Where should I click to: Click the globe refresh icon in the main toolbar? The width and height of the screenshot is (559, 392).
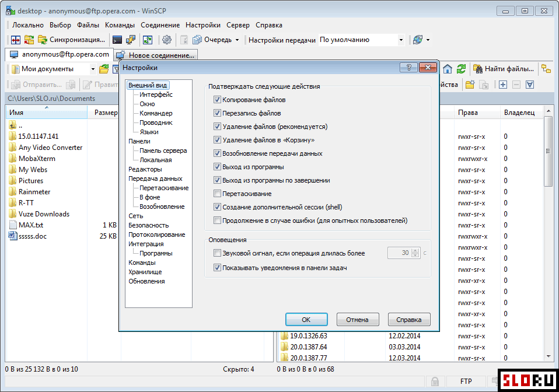pos(418,40)
